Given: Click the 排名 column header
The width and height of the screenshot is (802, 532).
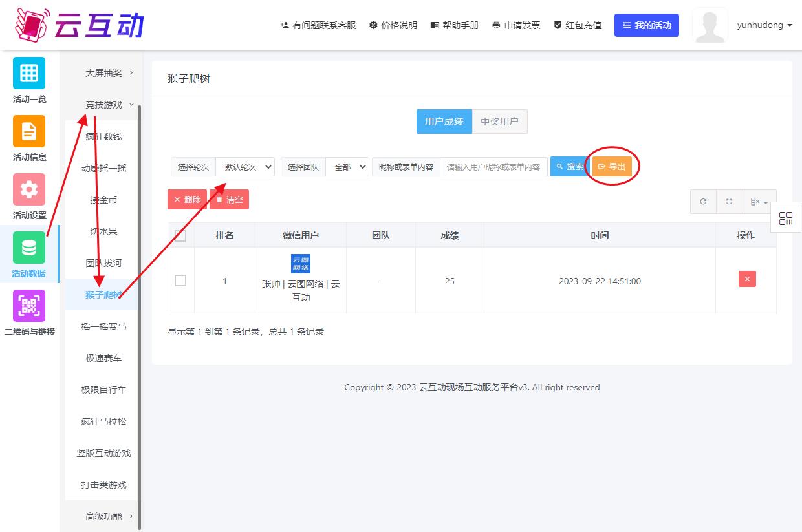Looking at the screenshot, I should (224, 235).
